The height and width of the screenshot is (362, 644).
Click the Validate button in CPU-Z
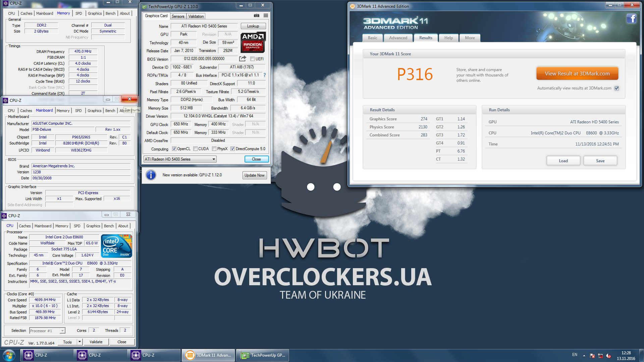(x=96, y=342)
